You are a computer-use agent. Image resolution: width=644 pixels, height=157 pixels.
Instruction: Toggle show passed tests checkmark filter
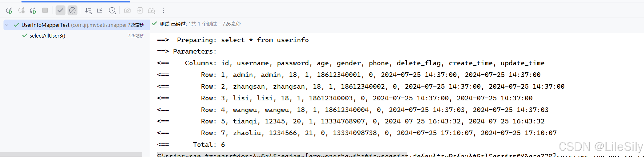click(x=60, y=10)
